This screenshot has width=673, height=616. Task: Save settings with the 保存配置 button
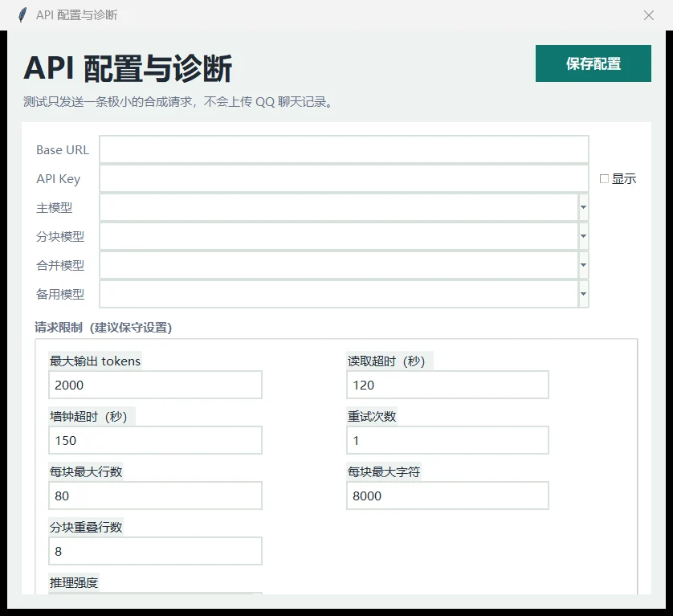click(593, 63)
